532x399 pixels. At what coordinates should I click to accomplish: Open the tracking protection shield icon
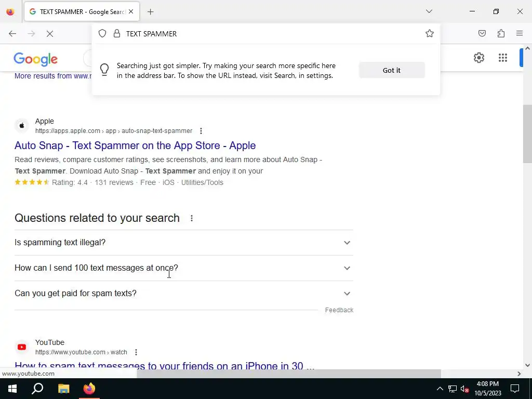click(102, 33)
